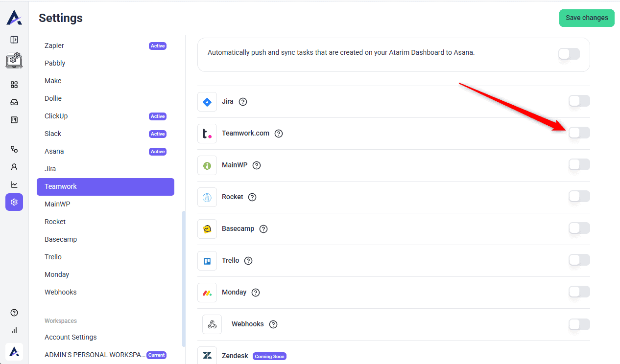Screen dimensions: 620x364
Task: Open the bar-chart stats icon near bottom
Action: 14,330
